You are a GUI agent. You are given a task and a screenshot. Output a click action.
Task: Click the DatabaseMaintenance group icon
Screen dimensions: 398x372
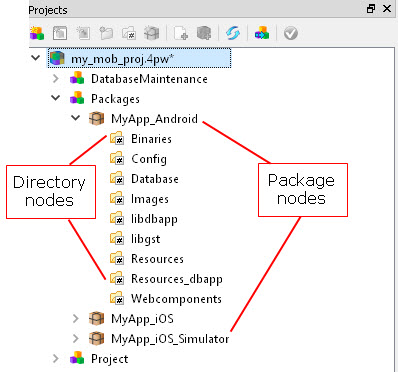coord(77,78)
